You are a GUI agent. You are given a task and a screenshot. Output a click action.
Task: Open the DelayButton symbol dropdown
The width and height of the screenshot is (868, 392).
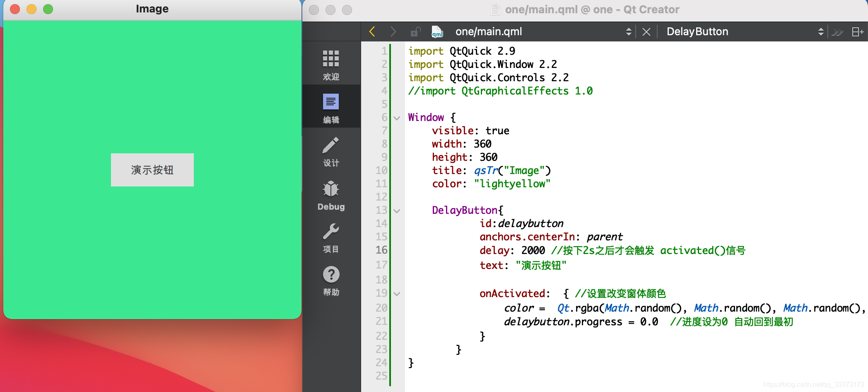click(820, 31)
